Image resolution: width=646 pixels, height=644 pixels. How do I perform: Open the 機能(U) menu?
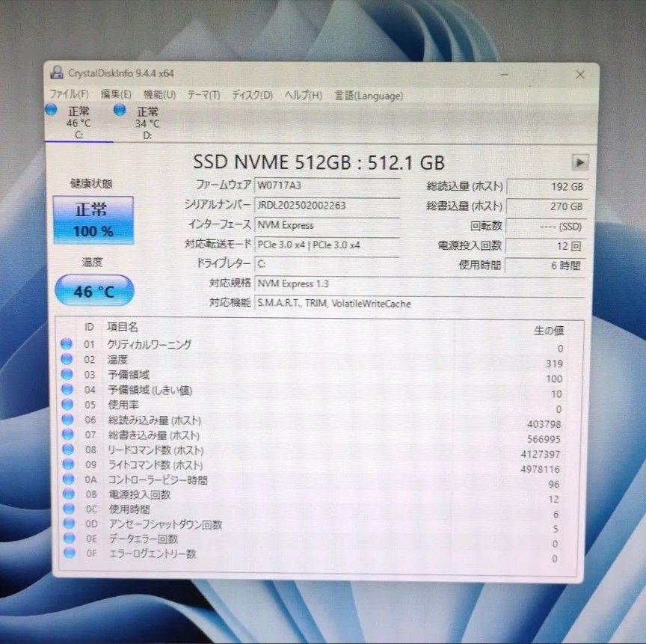tap(159, 95)
